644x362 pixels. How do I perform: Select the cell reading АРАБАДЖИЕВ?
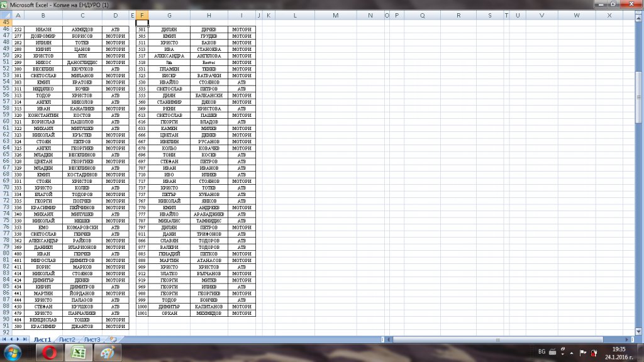[209, 214]
